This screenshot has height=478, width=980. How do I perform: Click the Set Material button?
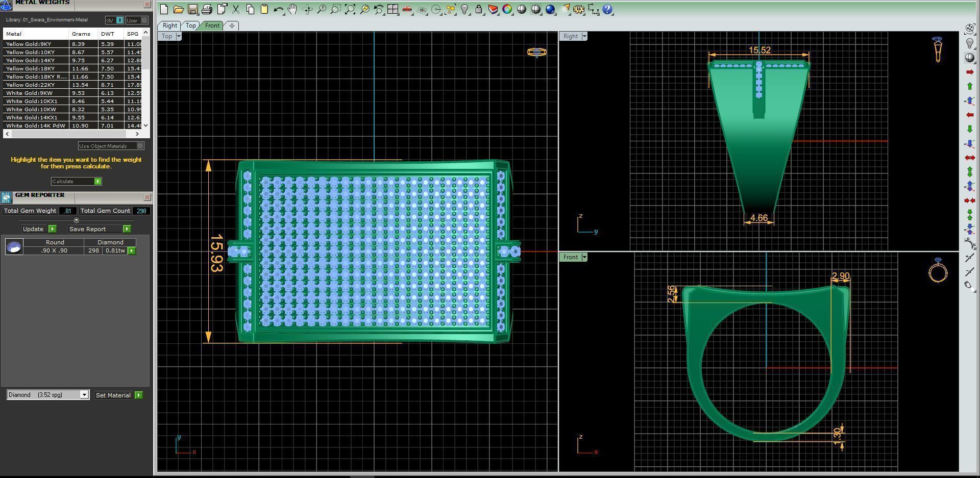118,395
